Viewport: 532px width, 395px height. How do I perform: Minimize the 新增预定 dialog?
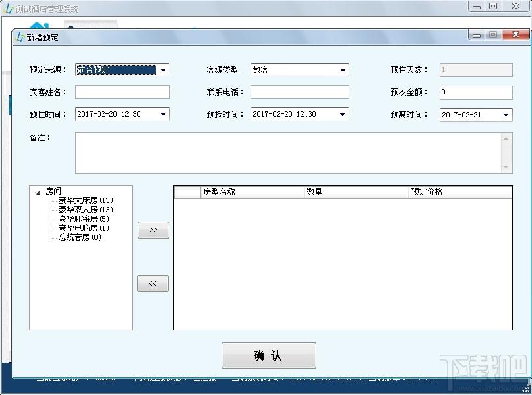477,34
